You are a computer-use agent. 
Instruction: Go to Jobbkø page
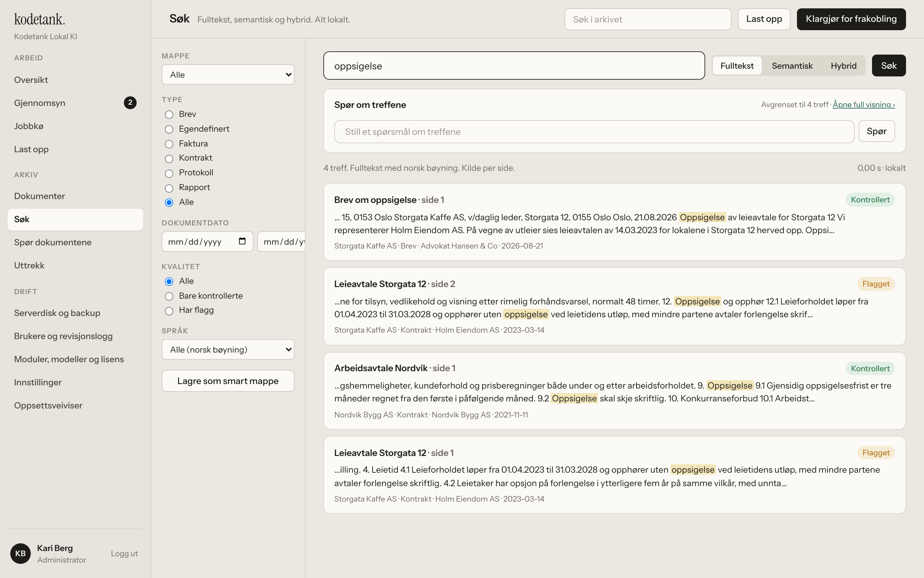point(75,126)
